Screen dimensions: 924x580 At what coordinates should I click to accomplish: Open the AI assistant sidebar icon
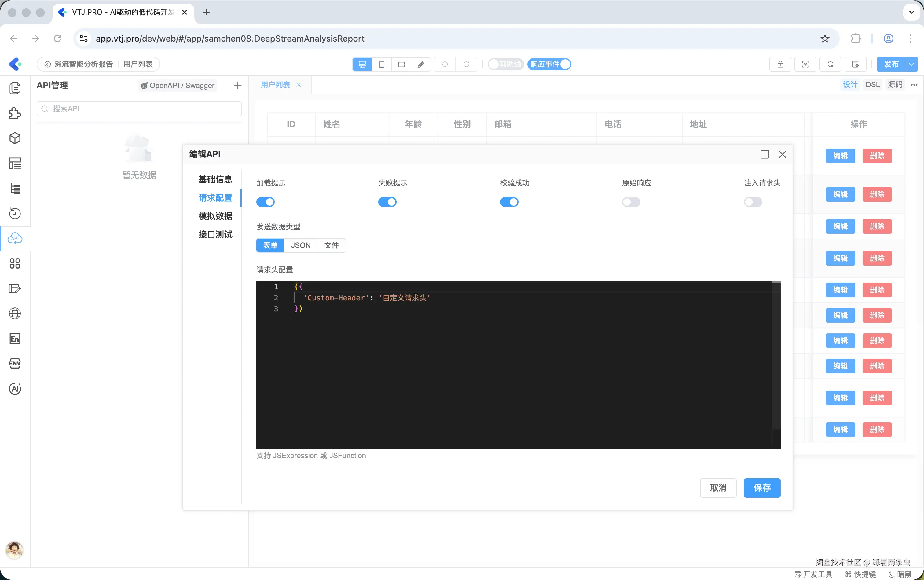(x=15, y=389)
